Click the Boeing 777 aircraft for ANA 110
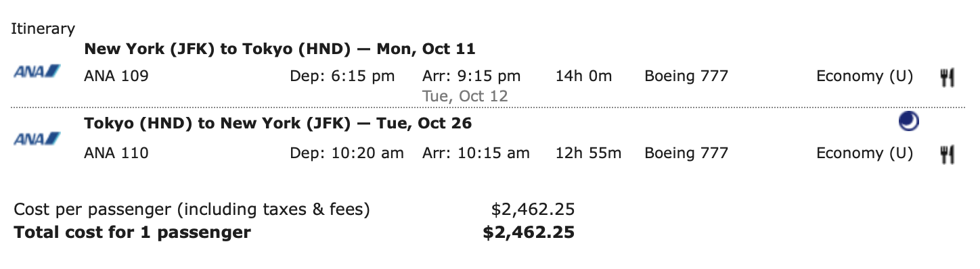Image resolution: width=980 pixels, height=269 pixels. (x=686, y=153)
